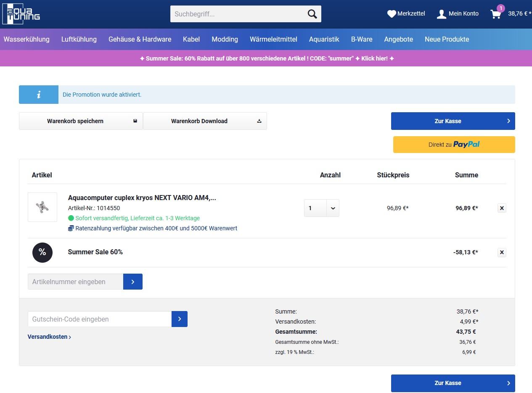Remove the Aquacomputer cuplex kryos item
The height and width of the screenshot is (393, 532).
[x=502, y=208]
